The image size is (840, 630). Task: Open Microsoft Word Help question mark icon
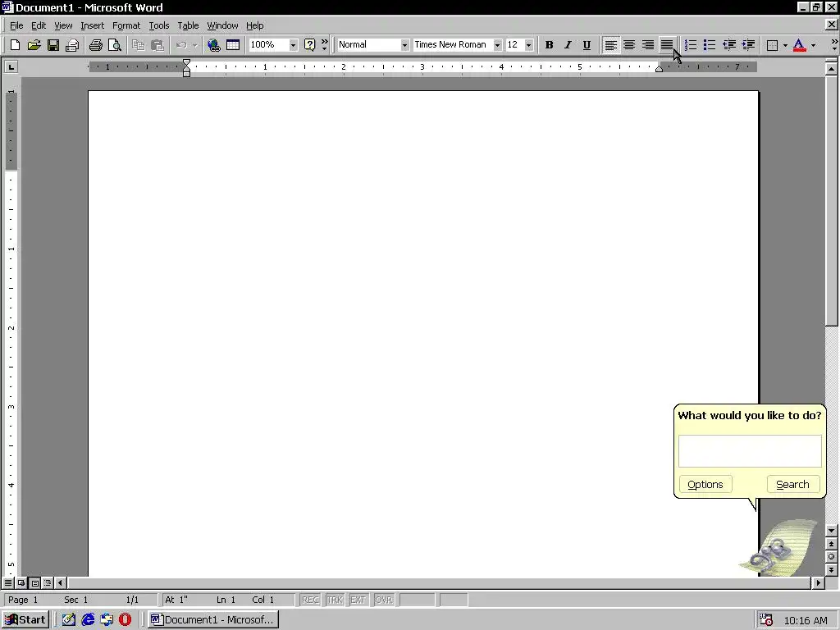click(x=309, y=45)
